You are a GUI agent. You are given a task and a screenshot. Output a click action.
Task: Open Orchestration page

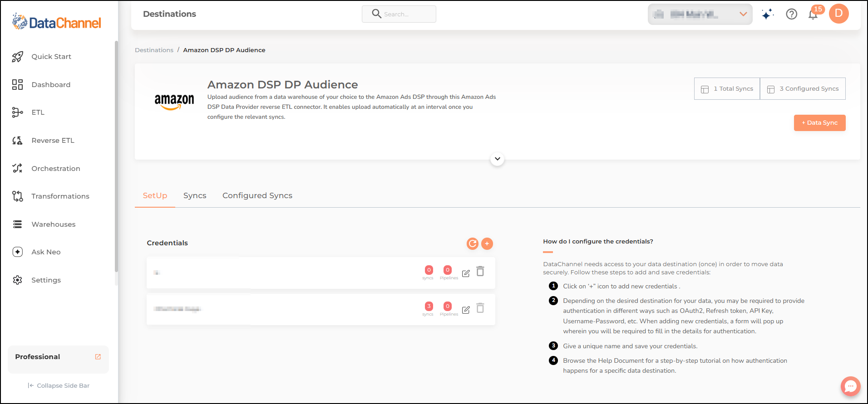[x=56, y=169]
